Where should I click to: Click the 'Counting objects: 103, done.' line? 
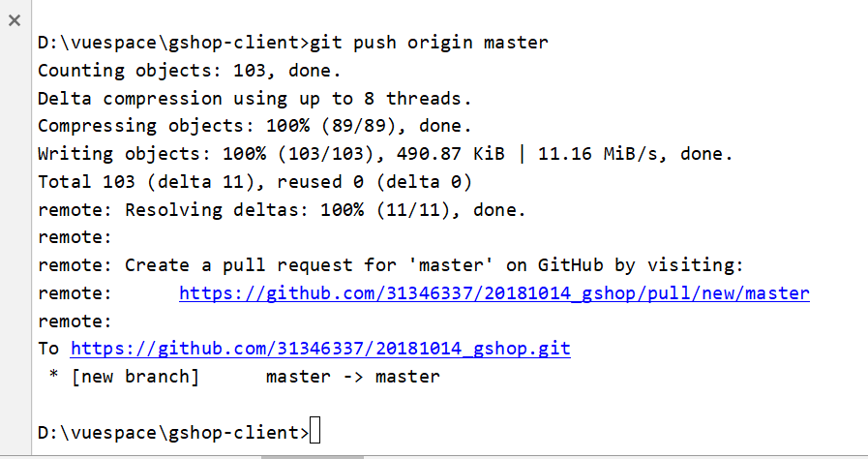click(x=190, y=71)
